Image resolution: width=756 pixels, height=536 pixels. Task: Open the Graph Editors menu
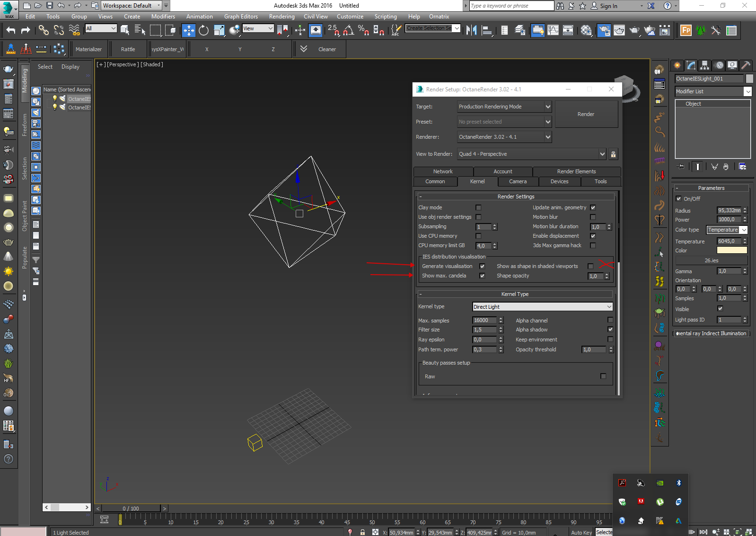tap(241, 17)
